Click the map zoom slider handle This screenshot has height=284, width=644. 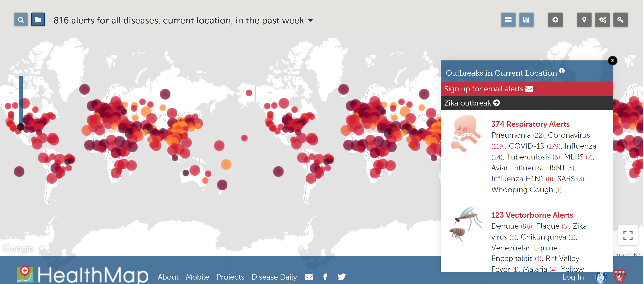pos(20,127)
